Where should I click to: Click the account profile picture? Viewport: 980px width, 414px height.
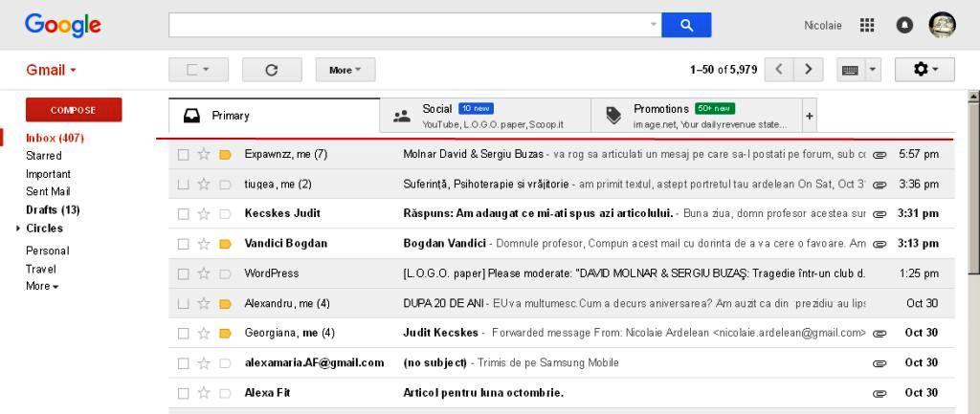942,25
